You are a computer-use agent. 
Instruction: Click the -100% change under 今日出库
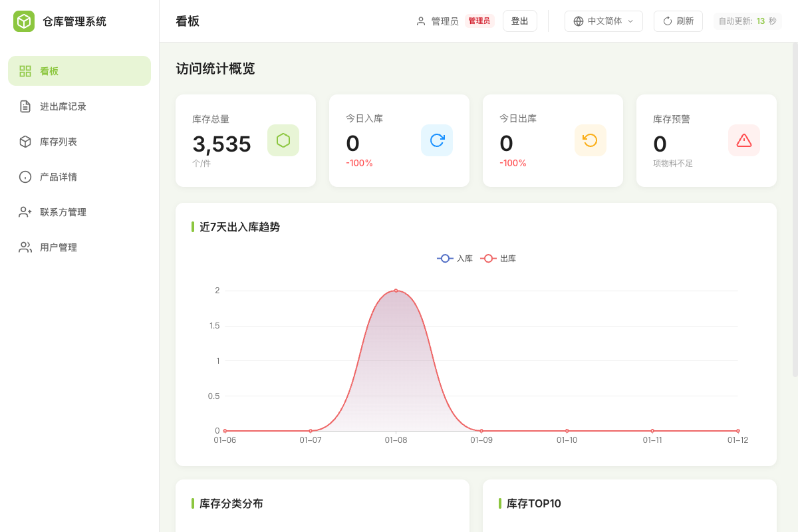click(513, 163)
